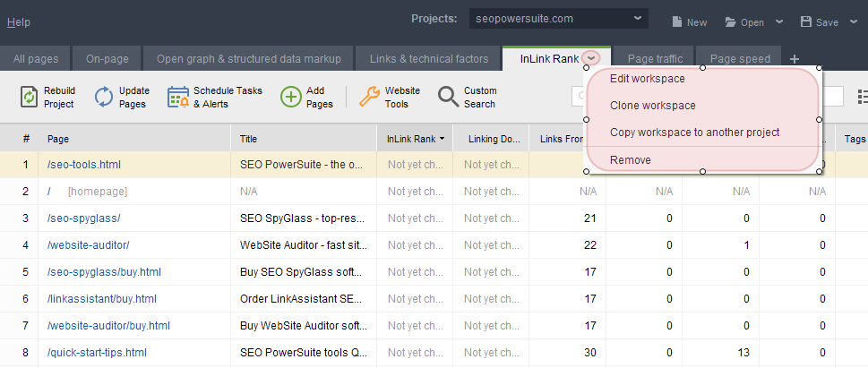Switch to the Page speed tab

(740, 59)
